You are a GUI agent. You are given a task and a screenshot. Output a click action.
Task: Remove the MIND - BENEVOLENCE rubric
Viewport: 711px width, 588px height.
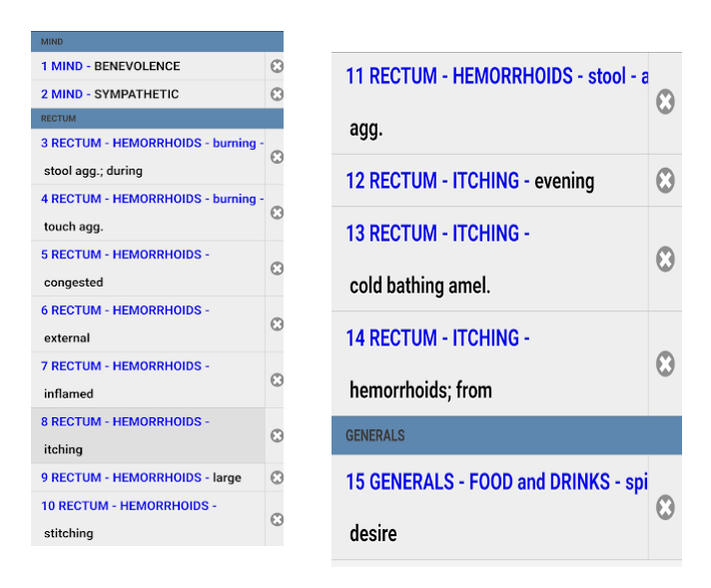click(x=277, y=66)
